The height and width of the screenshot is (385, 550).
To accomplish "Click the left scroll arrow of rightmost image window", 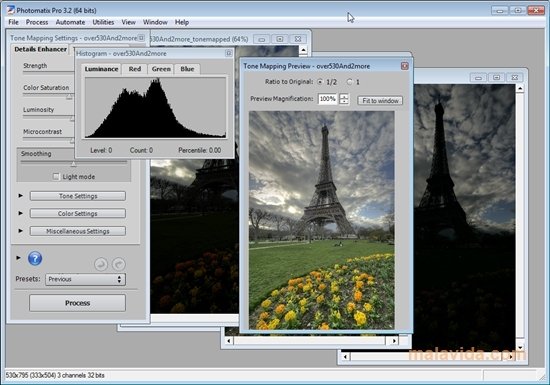I will 346,357.
